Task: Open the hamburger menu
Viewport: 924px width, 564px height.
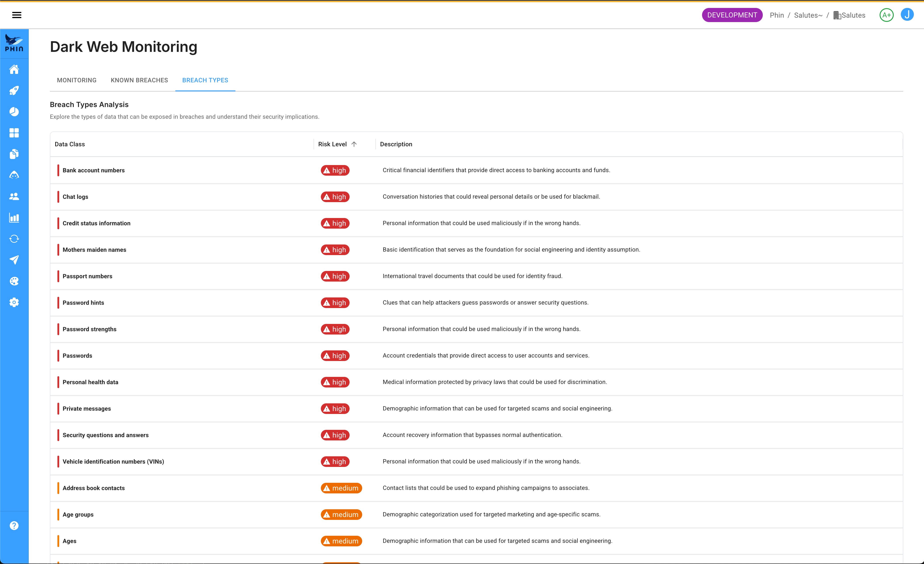Action: tap(17, 15)
